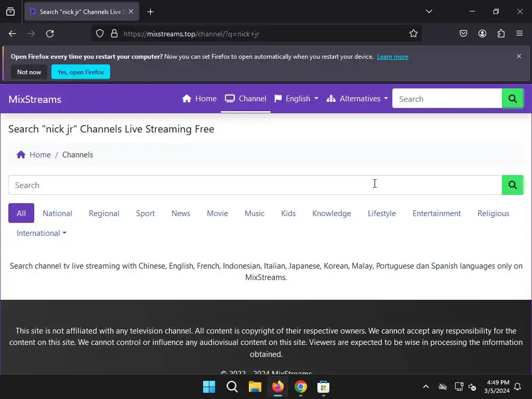Select the National category
The image size is (532, 399).
point(57,213)
